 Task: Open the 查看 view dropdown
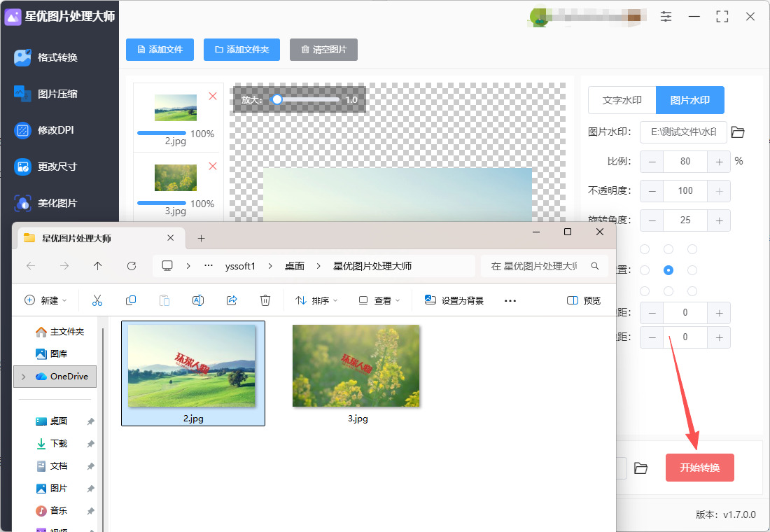pos(379,300)
